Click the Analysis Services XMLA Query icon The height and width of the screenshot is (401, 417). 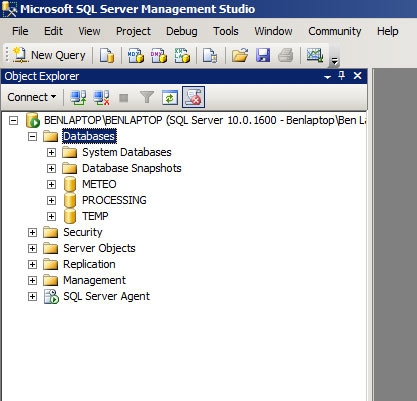(182, 55)
